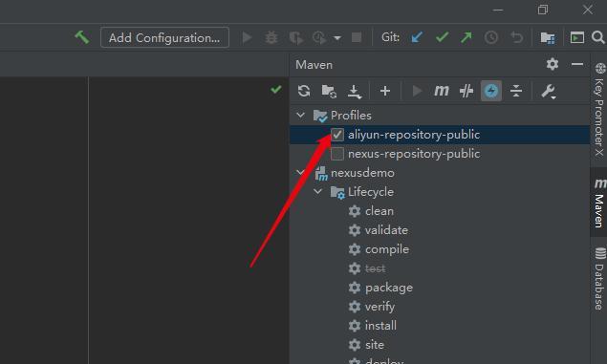Click the aliyun-repository-public profile label
Image resolution: width=607 pixels, height=364 pixels.
414,135
